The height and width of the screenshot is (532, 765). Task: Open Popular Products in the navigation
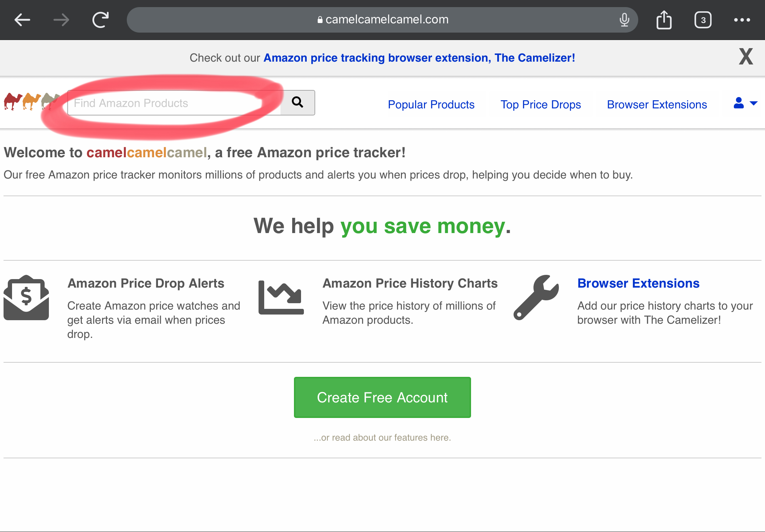pos(431,104)
